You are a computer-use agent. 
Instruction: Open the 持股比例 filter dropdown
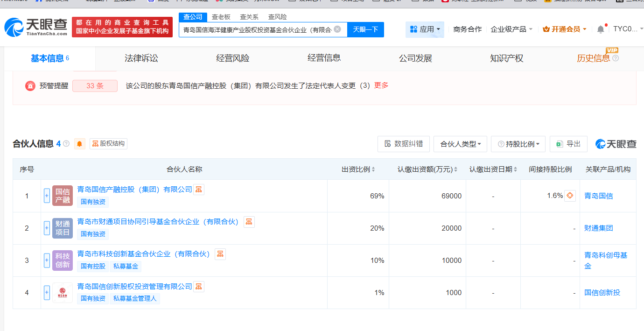click(x=518, y=144)
